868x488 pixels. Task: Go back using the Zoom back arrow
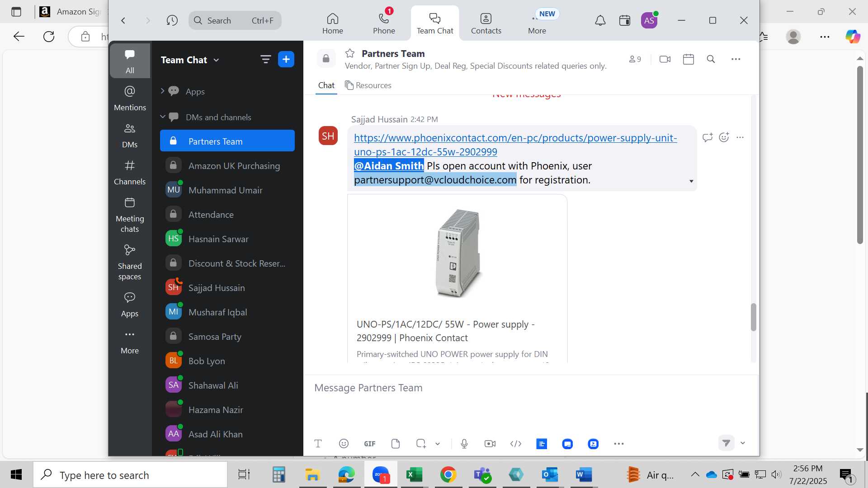[x=123, y=20]
